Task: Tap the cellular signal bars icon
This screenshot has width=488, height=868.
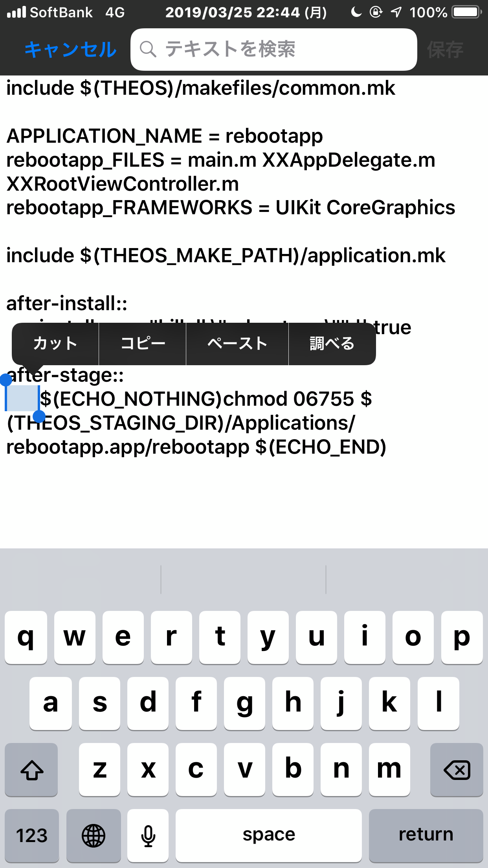Action: [17, 12]
